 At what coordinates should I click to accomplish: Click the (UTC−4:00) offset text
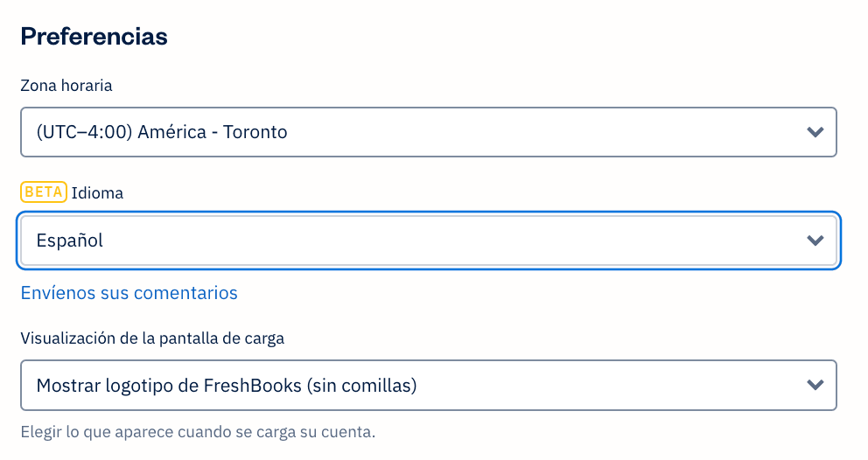pyautogui.click(x=84, y=133)
